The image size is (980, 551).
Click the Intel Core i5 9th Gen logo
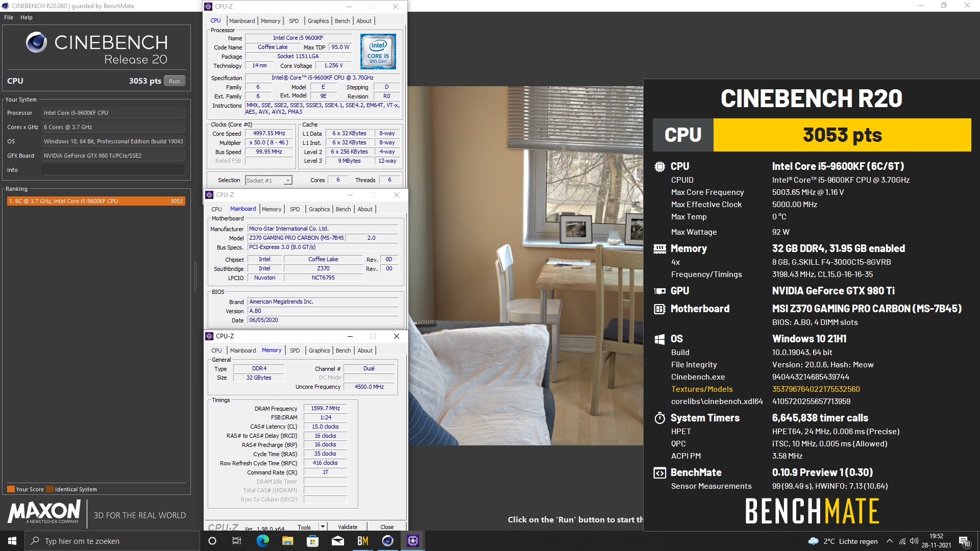378,52
